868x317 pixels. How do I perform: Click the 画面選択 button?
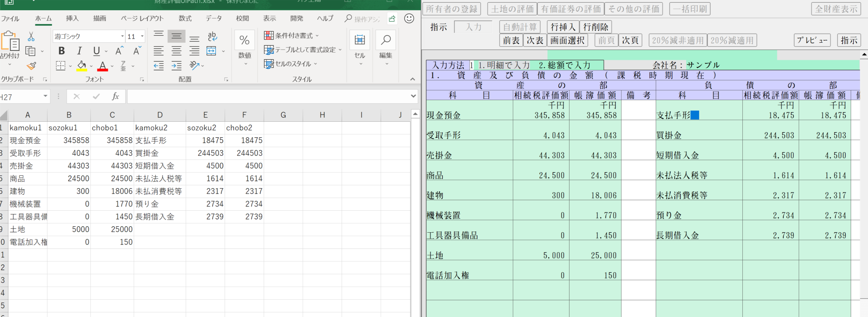click(567, 40)
